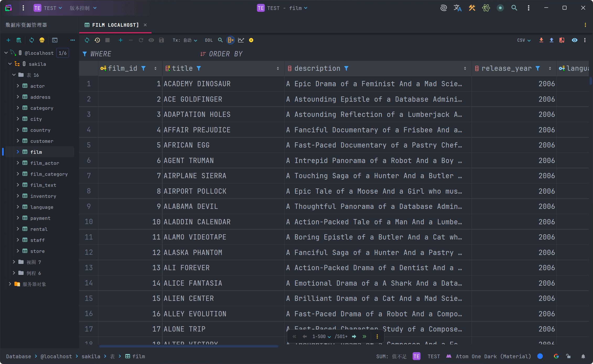Open the main menu vertical dots in title bar
Screen dimensions: 593x364
tap(23, 8)
